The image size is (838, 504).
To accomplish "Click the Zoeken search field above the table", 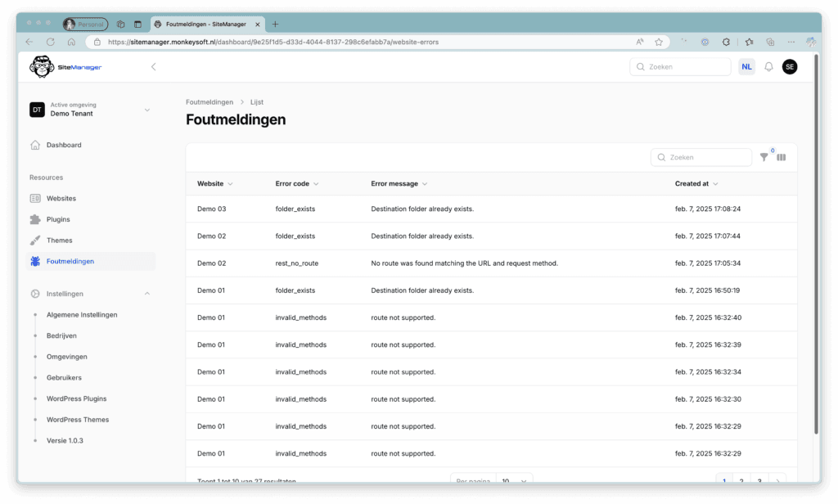I will 701,156.
